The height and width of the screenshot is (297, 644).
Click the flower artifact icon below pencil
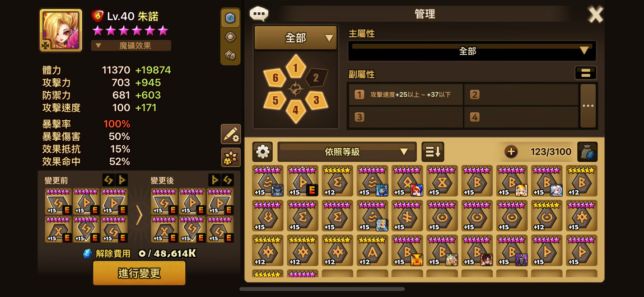point(231,157)
